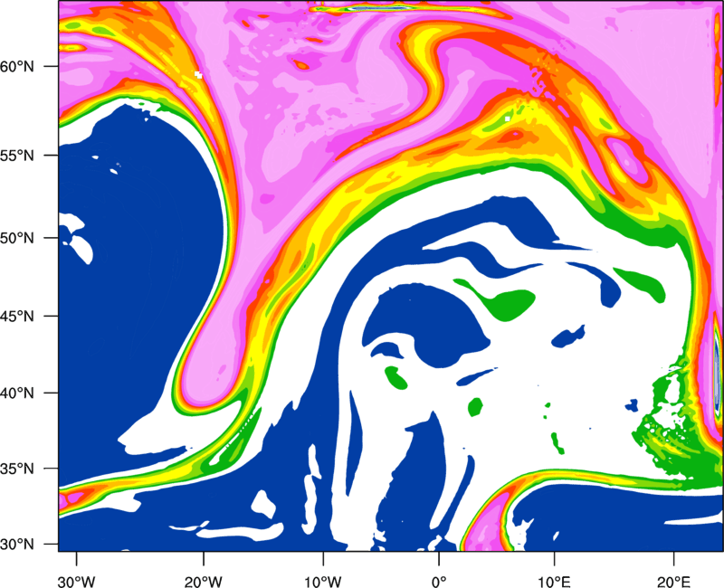
Task: Click the 45°N latitude label
Action: (17, 317)
